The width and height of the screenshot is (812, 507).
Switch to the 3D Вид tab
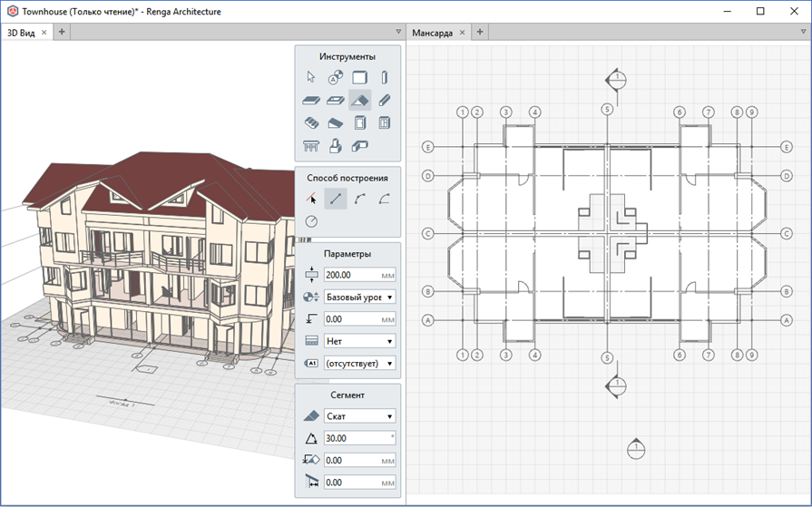point(21,33)
